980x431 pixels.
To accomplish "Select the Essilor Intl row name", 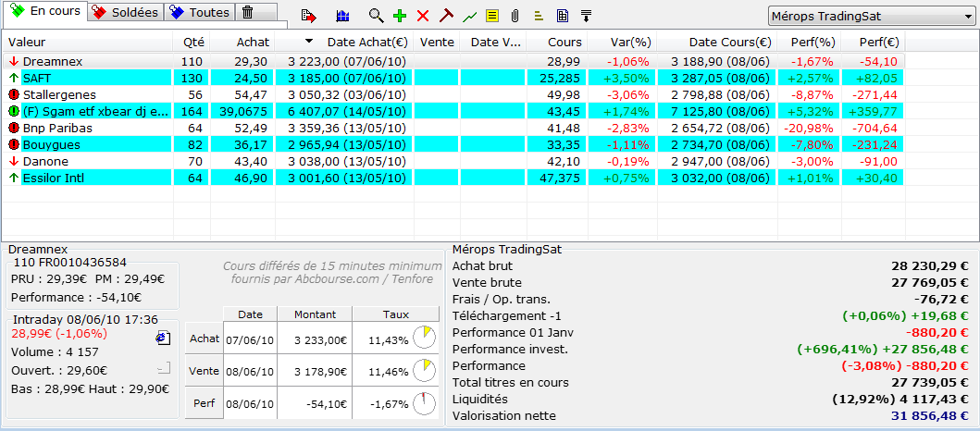I will pos(53,178).
